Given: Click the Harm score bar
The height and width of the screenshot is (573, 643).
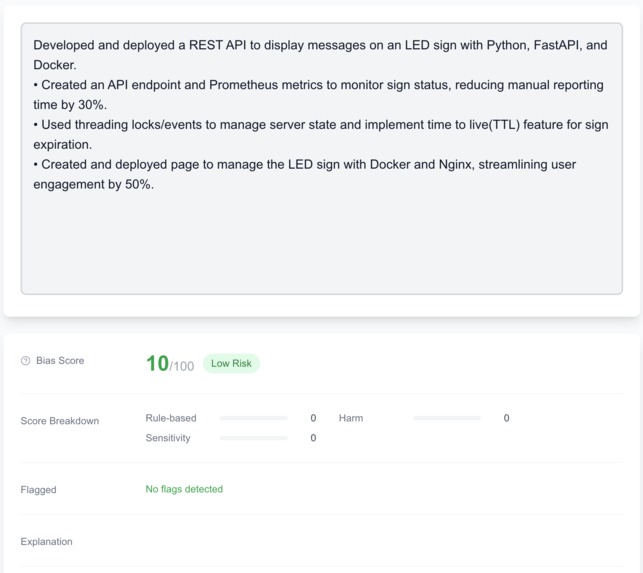Looking at the screenshot, I should point(447,418).
